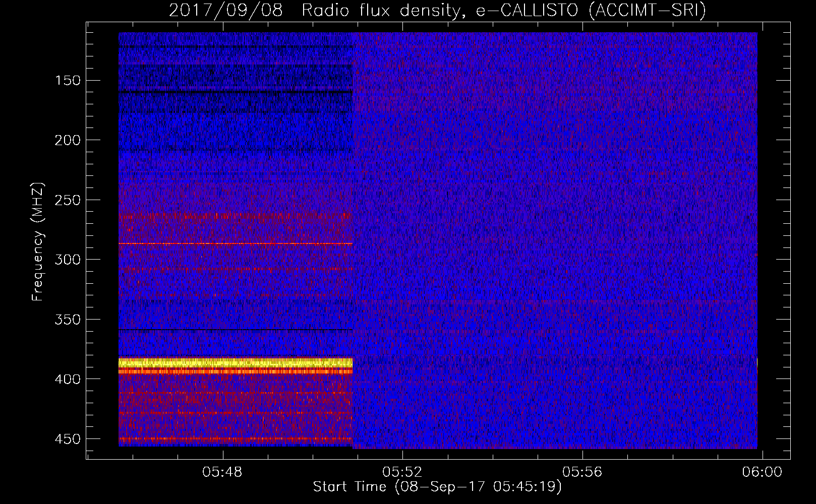Select the 300 frequency tick label
The image size is (816, 504).
pos(68,260)
